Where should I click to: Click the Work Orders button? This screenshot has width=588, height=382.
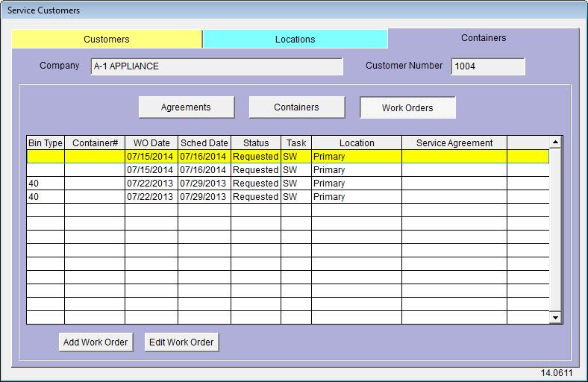[407, 107]
